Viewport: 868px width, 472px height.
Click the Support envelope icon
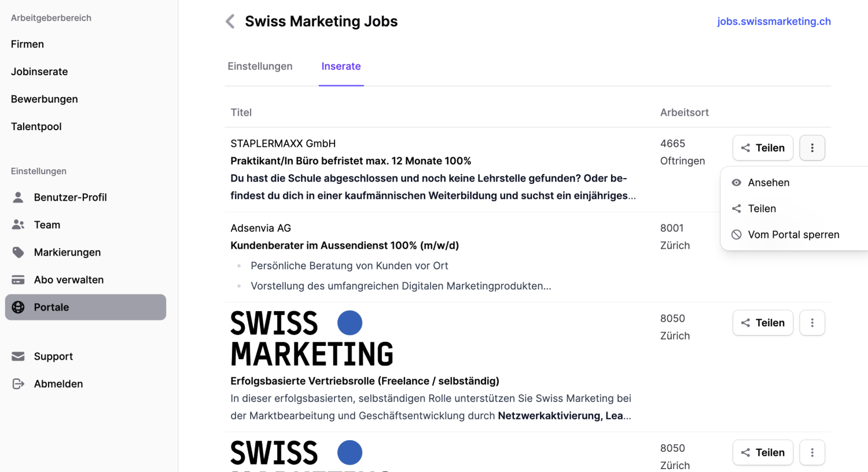coord(18,356)
